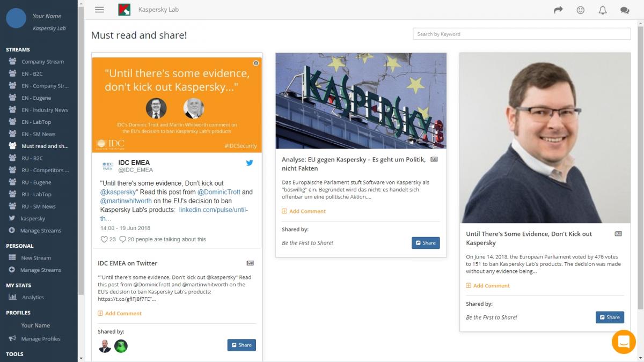Viewport: 644px width, 362px height.
Task: Click the info icon on IDC tweet image
Action: pos(256,63)
